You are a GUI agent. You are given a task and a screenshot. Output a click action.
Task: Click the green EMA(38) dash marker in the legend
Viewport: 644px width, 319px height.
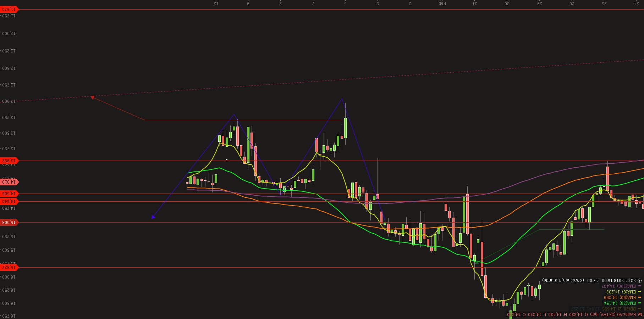click(x=640, y=303)
